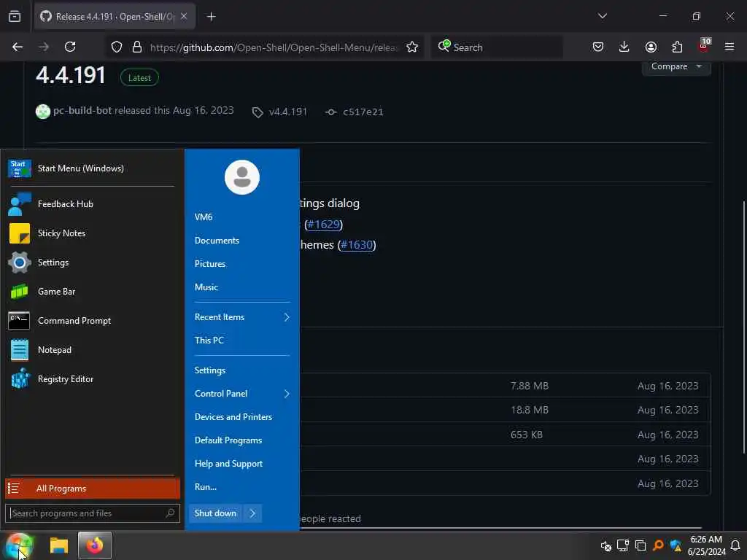This screenshot has height=560, width=747.
Task: Click Windows Security tray icon
Action: click(x=676, y=545)
